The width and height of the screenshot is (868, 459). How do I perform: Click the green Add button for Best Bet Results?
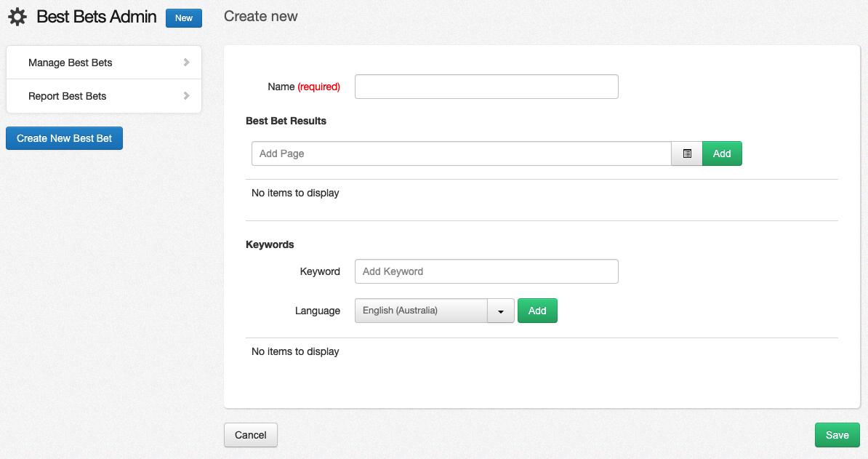(721, 153)
